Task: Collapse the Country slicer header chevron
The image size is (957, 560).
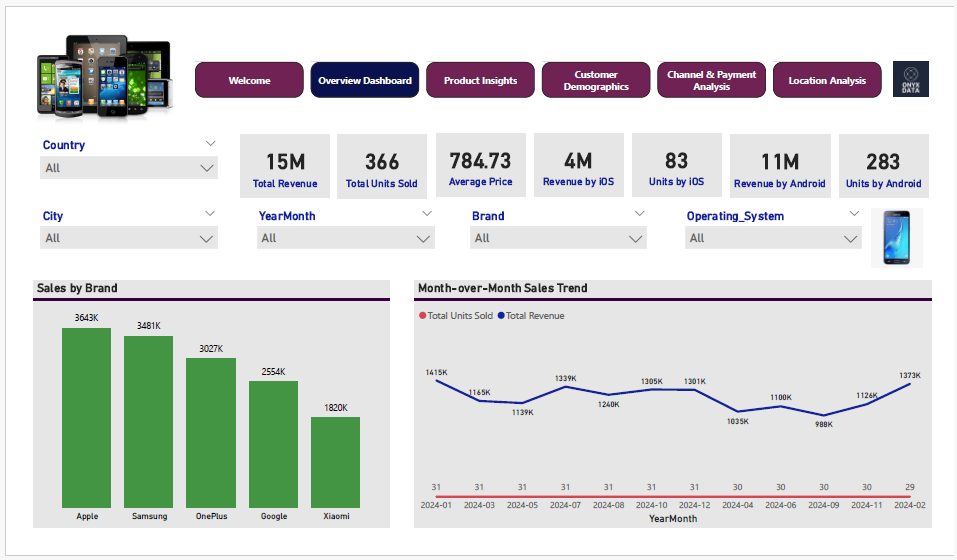Action: click(211, 144)
